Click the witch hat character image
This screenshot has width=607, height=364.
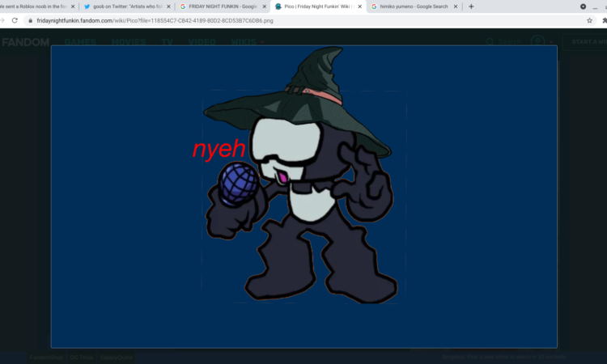click(303, 196)
